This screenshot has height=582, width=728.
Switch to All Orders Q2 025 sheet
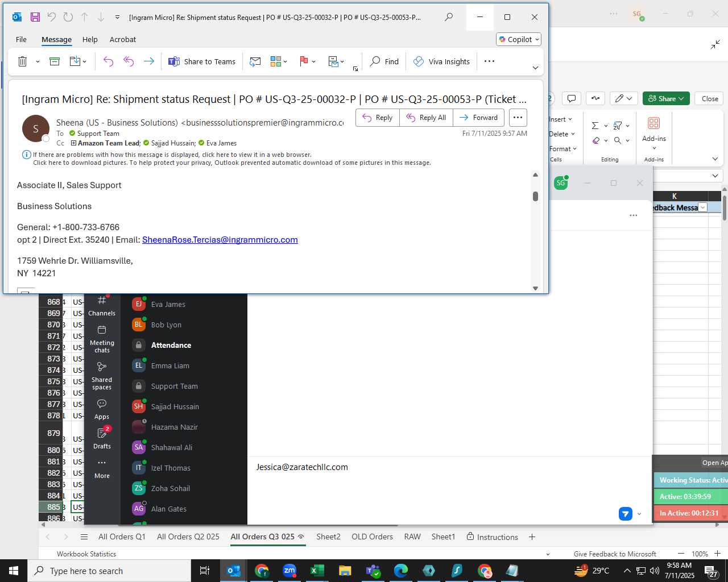click(x=188, y=537)
